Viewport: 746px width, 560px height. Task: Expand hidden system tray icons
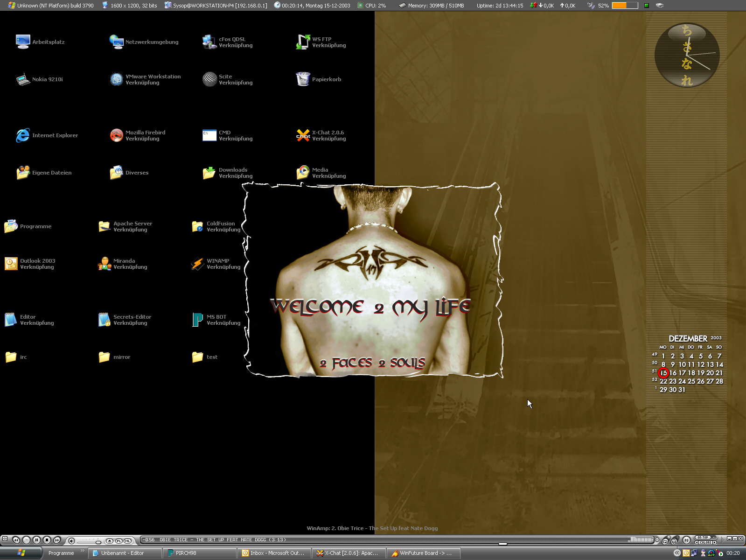pyautogui.click(x=676, y=553)
